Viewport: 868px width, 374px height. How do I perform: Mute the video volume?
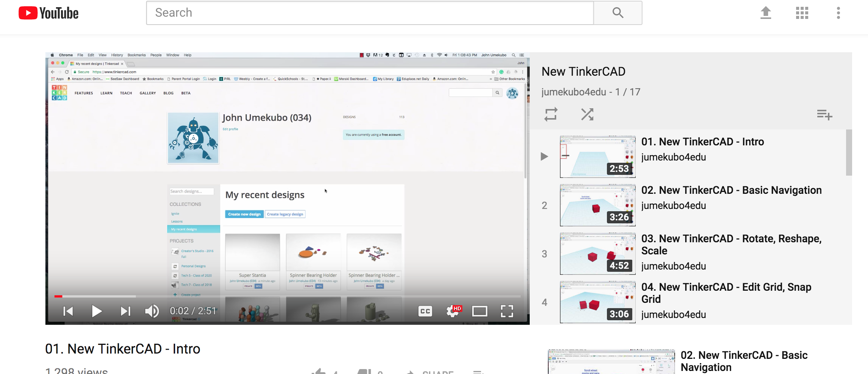pos(151,311)
